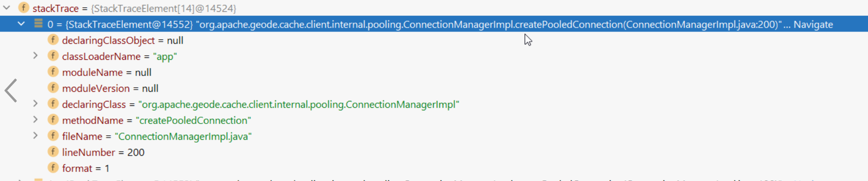The width and height of the screenshot is (868, 181).
Task: Click the left back arrow chevron
Action: click(11, 90)
